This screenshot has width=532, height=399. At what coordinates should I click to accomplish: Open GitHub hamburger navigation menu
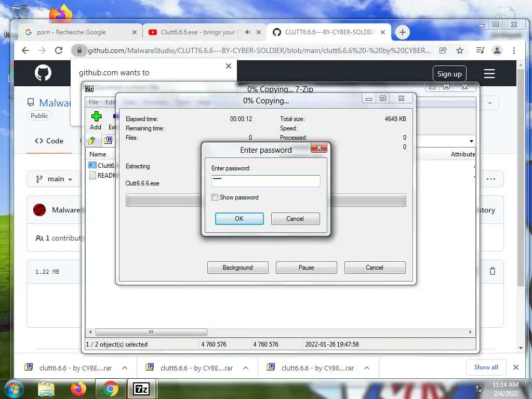click(489, 74)
